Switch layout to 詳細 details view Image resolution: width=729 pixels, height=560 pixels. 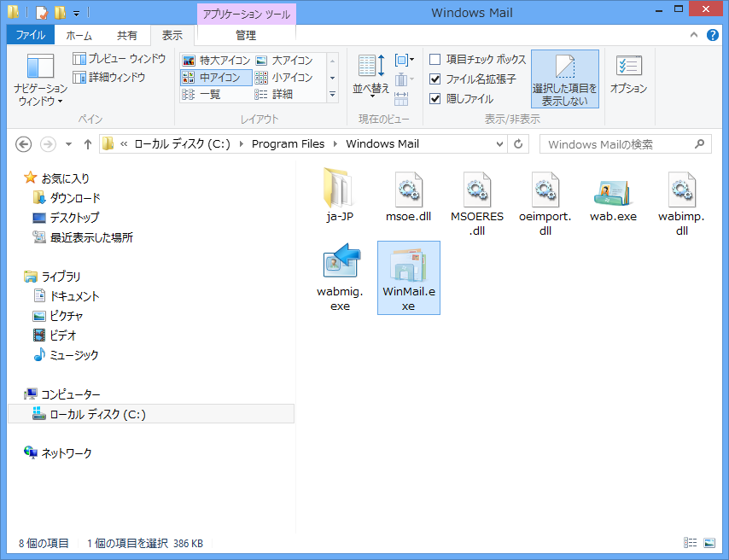point(274,95)
